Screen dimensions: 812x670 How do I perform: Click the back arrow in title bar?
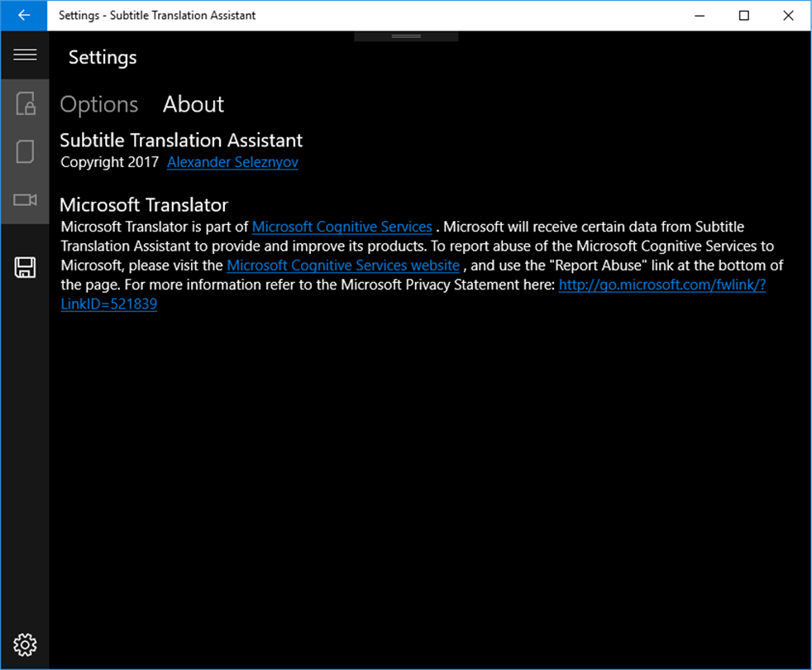[24, 16]
